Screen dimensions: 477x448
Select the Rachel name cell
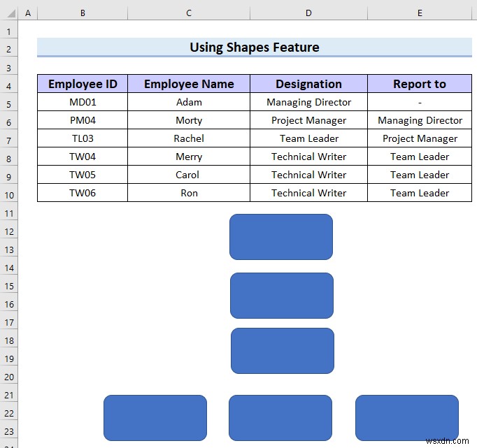tap(189, 138)
